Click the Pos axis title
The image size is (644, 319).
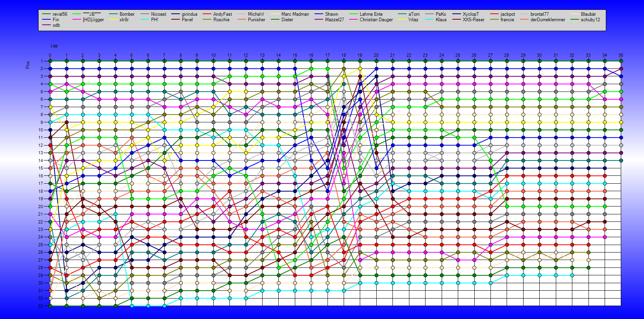[28, 65]
